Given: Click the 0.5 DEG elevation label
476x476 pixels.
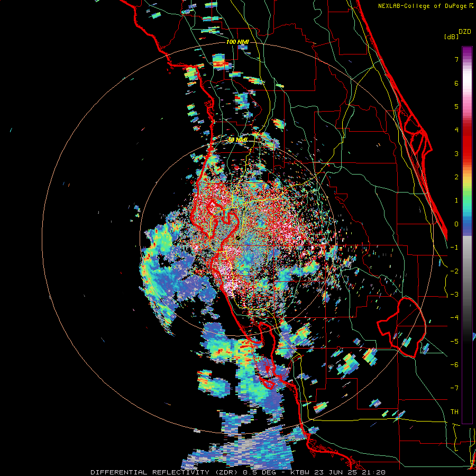Looking at the screenshot, I should coord(261,472).
